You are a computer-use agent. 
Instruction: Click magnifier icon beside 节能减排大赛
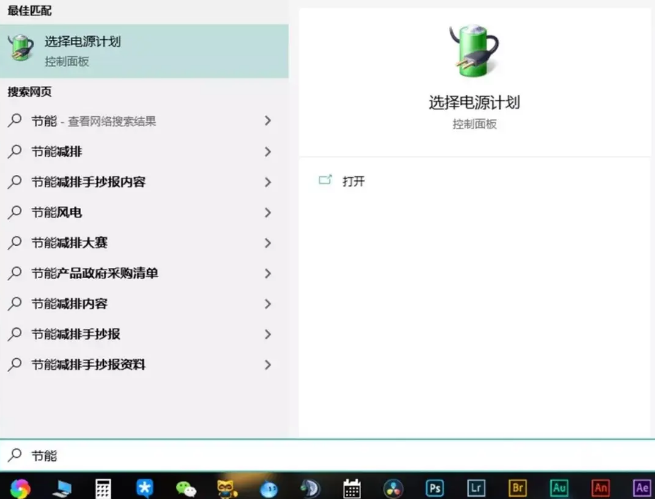pos(15,242)
